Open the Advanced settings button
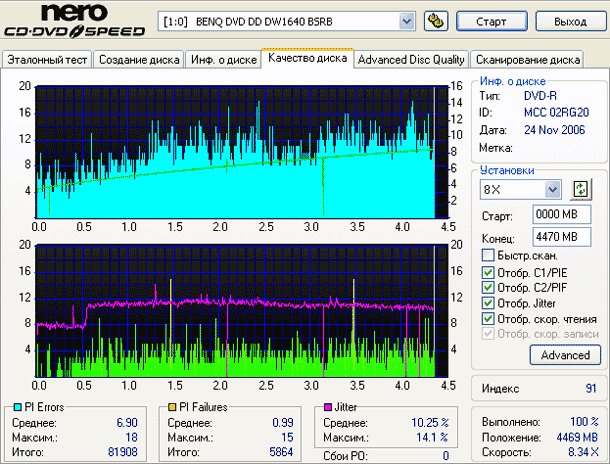 tap(565, 355)
